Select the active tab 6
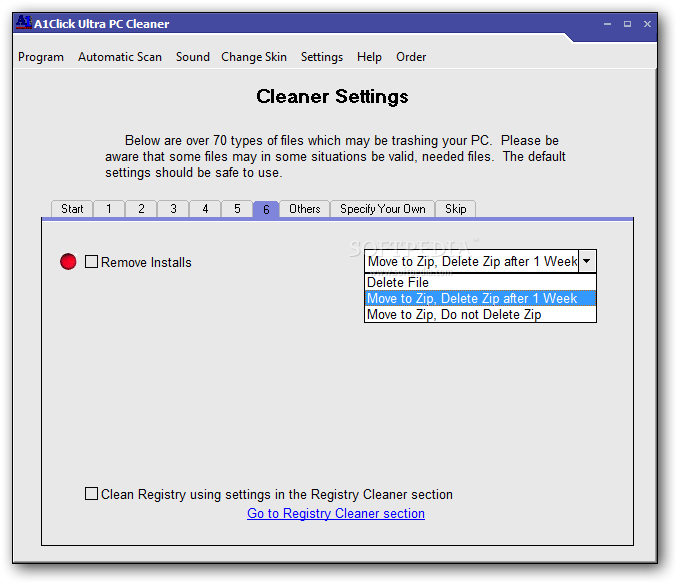Image resolution: width=678 pixels, height=584 pixels. (x=266, y=209)
